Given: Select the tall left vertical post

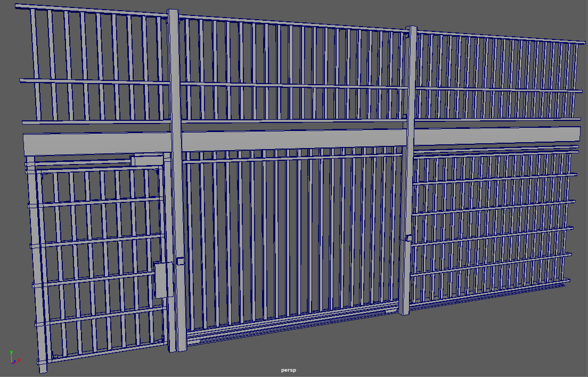Looking at the screenshot, I should (177, 180).
